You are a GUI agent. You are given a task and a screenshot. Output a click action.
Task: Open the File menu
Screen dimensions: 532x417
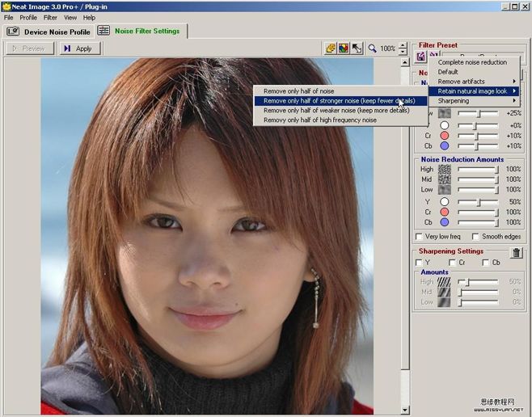pos(8,18)
